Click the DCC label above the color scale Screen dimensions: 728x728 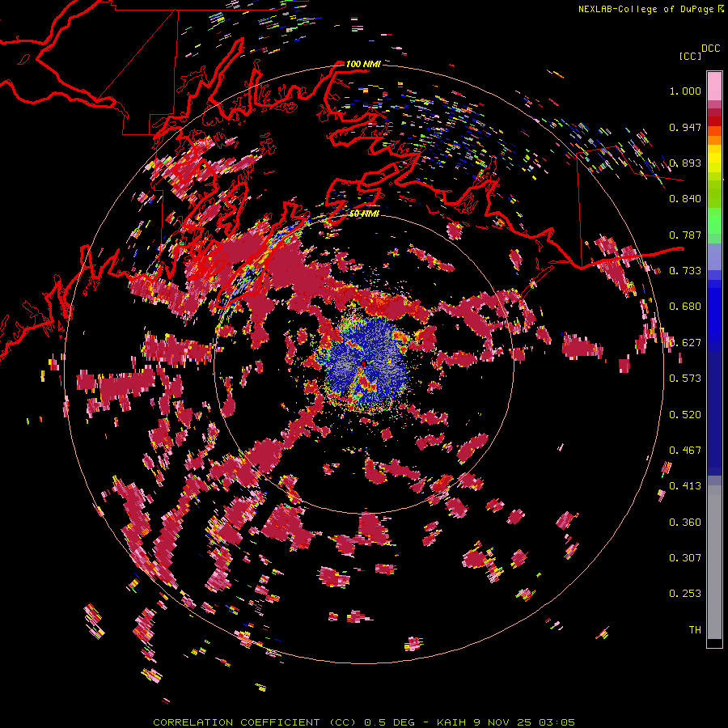click(x=710, y=49)
